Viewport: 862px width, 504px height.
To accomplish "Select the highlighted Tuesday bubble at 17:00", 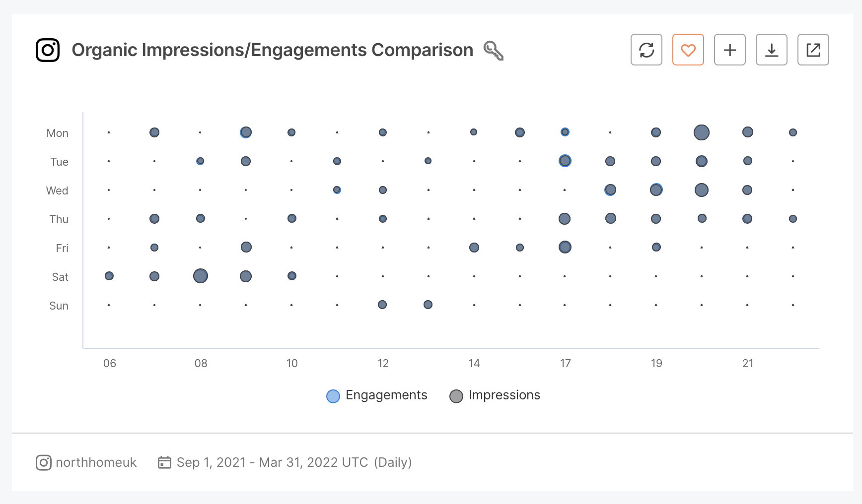I will 565,161.
